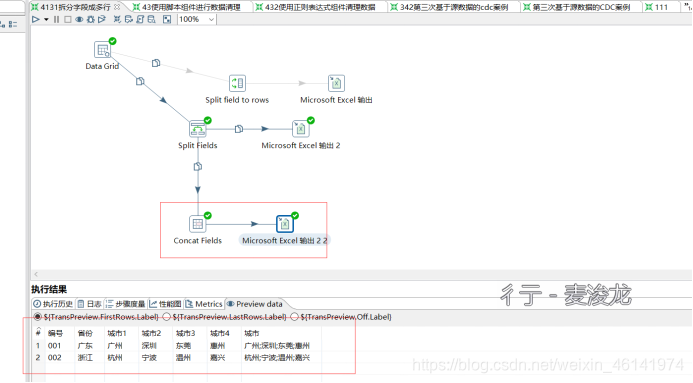This screenshot has width=693, height=383.
Task: Click cell 001 in preview table
Action: click(54, 345)
